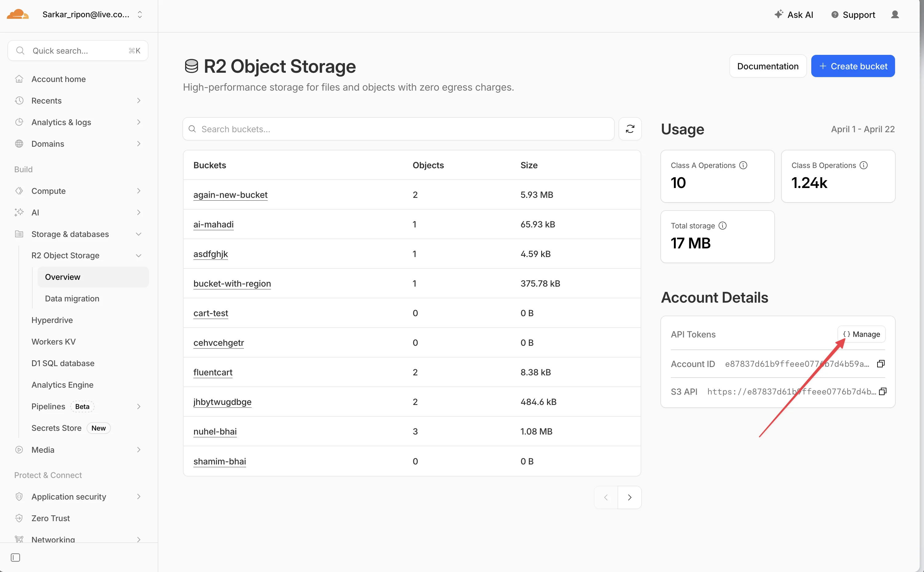The image size is (924, 572).
Task: View Total storage info icon
Action: [x=723, y=226]
